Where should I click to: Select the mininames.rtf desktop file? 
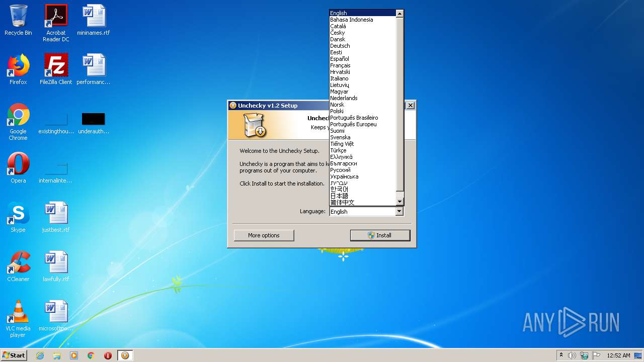94,20
